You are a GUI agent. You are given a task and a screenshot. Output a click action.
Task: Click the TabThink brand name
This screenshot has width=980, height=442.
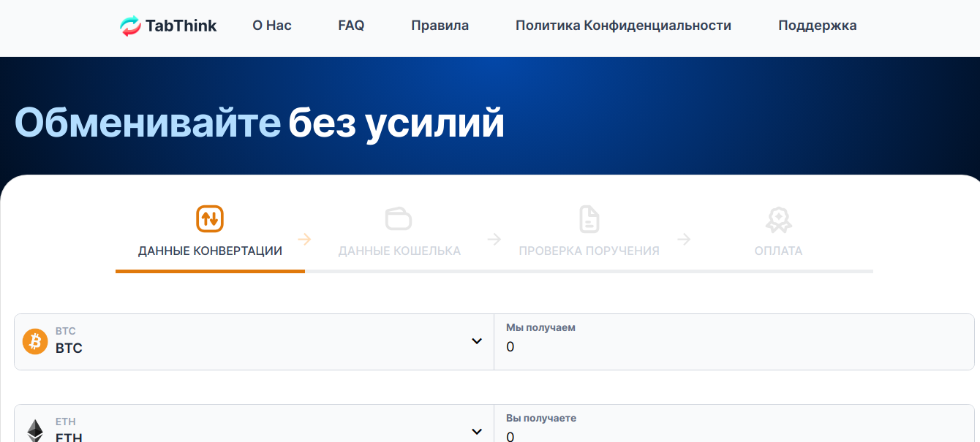(x=181, y=26)
